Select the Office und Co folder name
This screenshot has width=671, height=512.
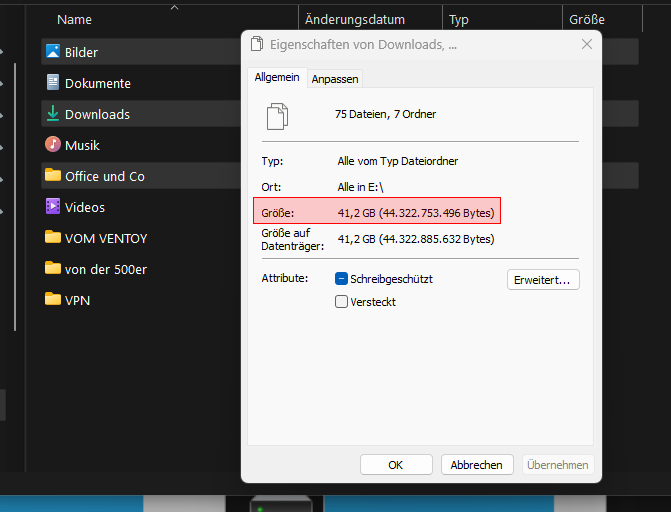click(x=105, y=176)
